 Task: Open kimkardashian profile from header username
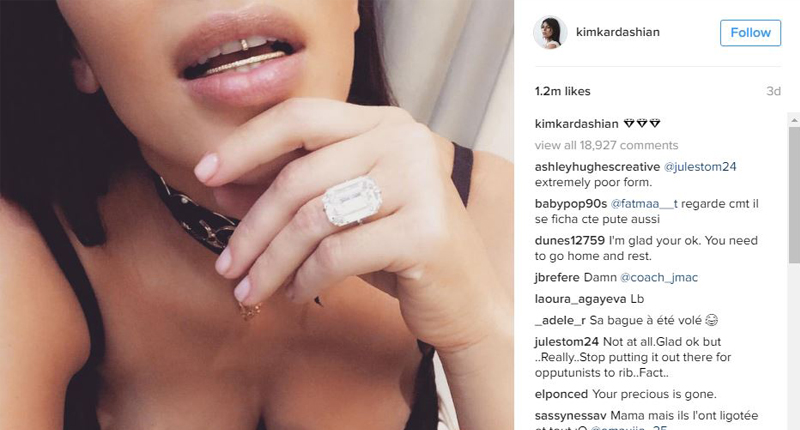point(617,32)
